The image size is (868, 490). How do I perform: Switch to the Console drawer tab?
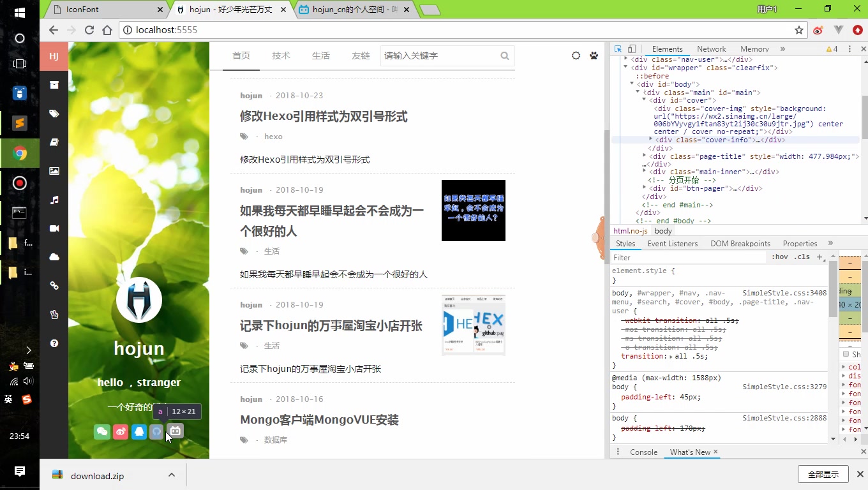pos(643,452)
